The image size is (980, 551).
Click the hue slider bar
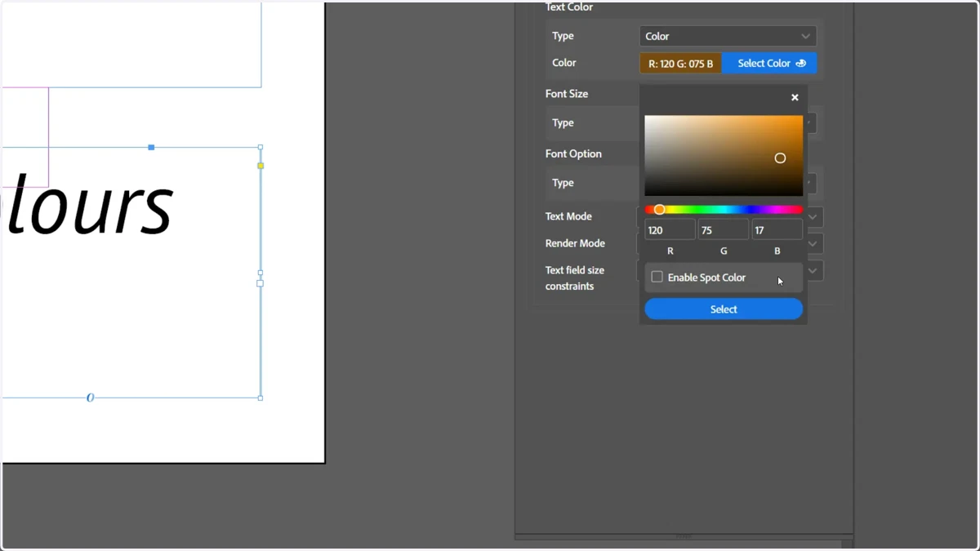click(x=724, y=210)
